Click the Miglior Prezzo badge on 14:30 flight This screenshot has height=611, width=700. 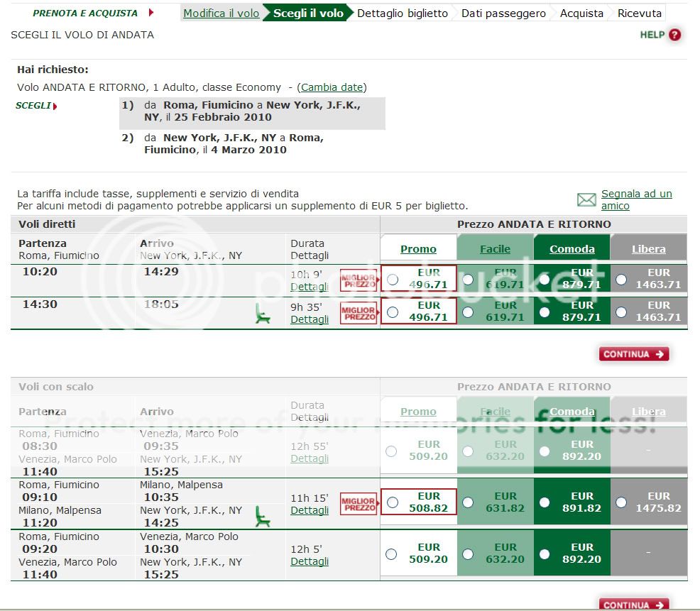pyautogui.click(x=359, y=313)
